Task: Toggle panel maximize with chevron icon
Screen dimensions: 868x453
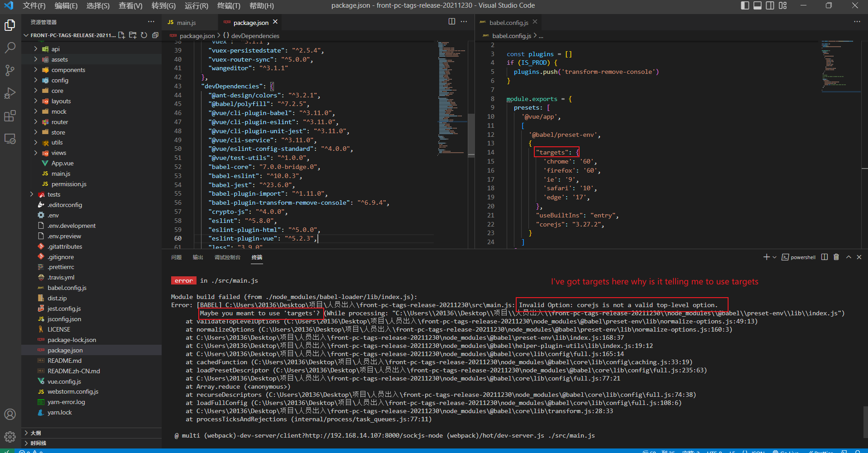Action: pyautogui.click(x=848, y=257)
